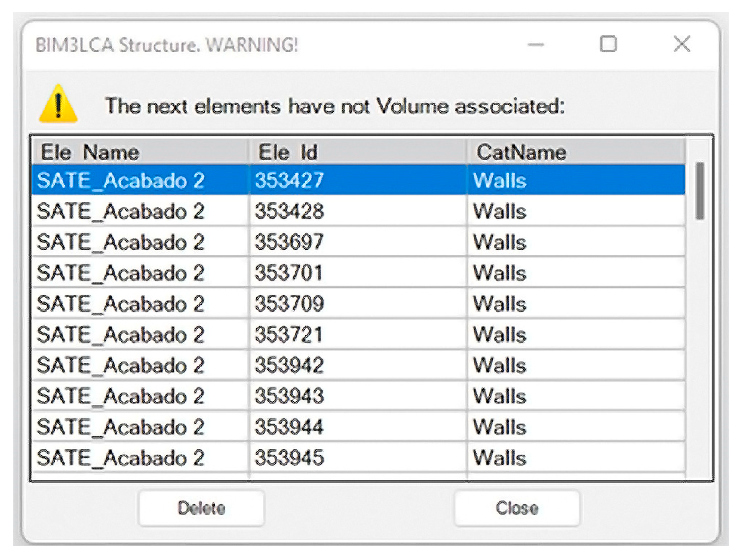Screen dimensions: 740x560
Task: Select the row with Id 353697
Action: tap(289, 242)
